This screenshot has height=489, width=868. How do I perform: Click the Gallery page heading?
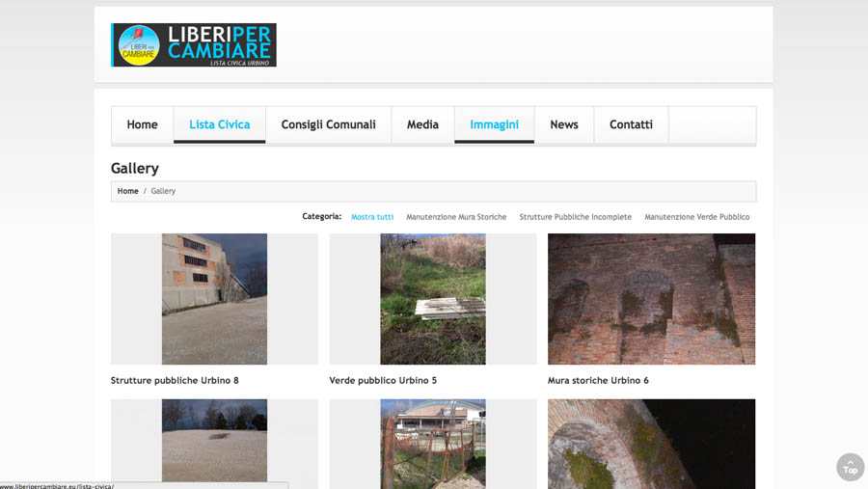pyautogui.click(x=135, y=169)
